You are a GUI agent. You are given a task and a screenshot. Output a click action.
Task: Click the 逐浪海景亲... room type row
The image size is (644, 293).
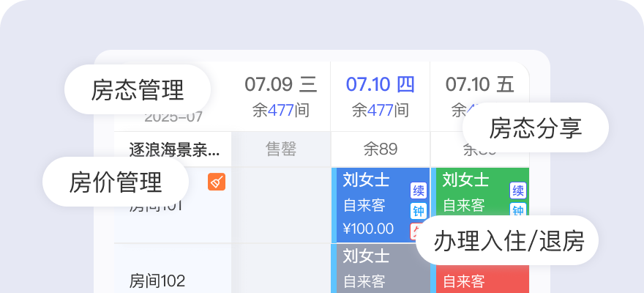point(173,149)
